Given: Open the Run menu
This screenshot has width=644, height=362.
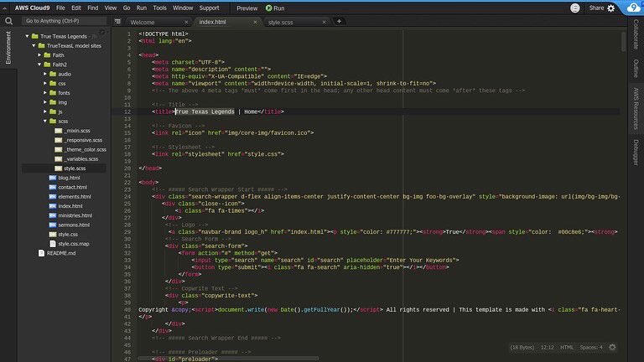Looking at the screenshot, I should click(x=141, y=8).
